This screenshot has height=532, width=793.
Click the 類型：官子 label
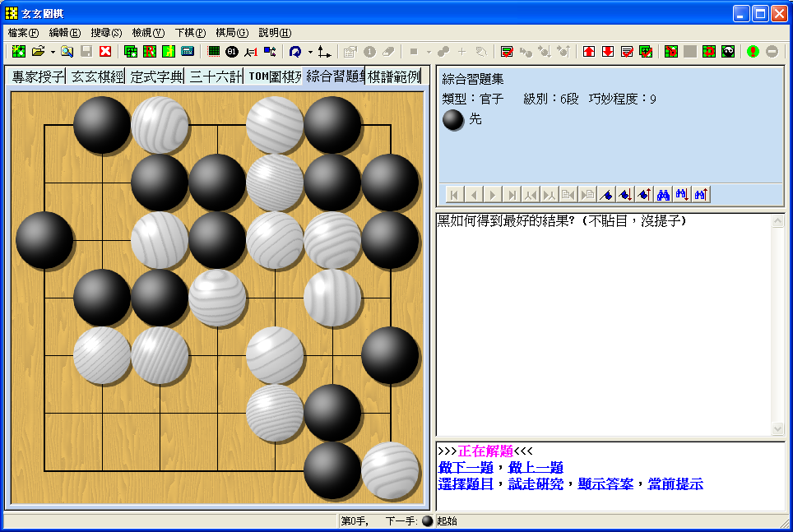click(x=473, y=99)
